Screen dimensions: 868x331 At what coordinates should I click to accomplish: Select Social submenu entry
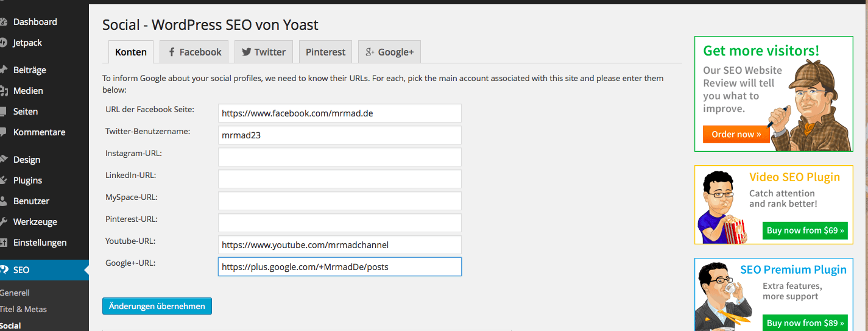pyautogui.click(x=10, y=326)
